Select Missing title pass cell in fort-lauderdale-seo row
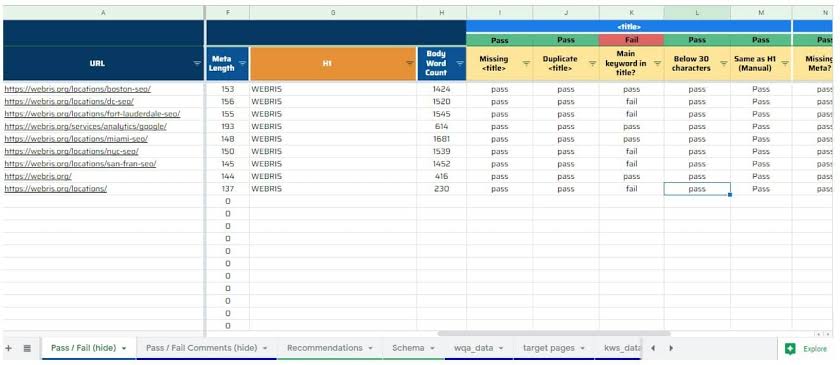The width and height of the screenshot is (840, 365). 499,114
